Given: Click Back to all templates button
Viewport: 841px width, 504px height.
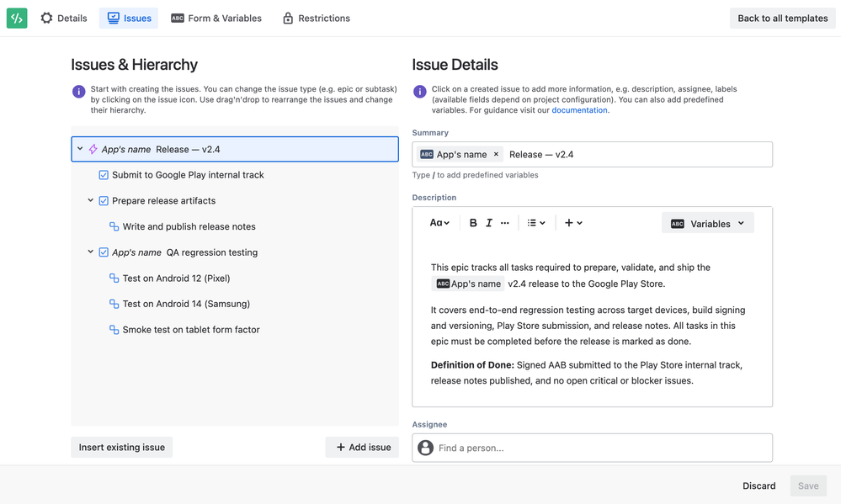Looking at the screenshot, I should (x=783, y=19).
